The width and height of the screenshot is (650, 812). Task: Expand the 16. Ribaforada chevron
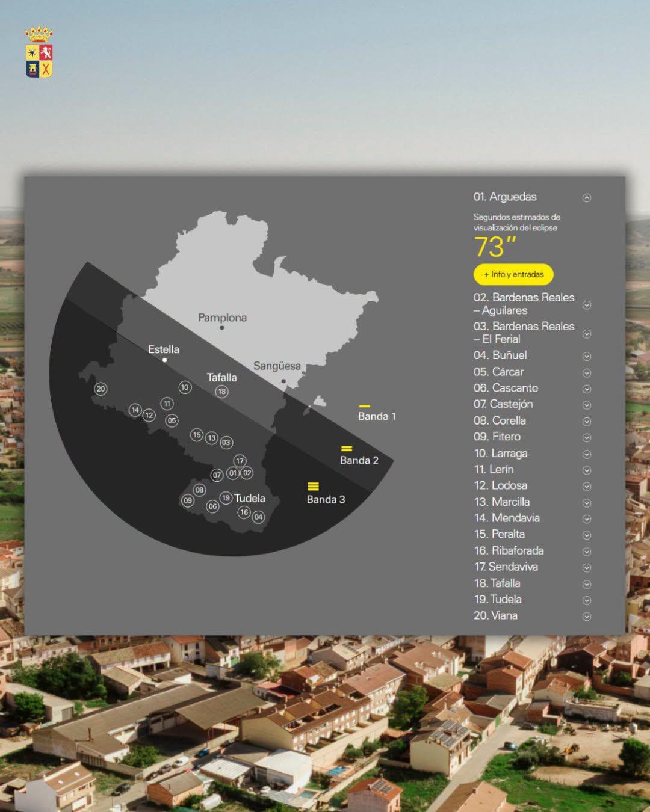coord(587,552)
